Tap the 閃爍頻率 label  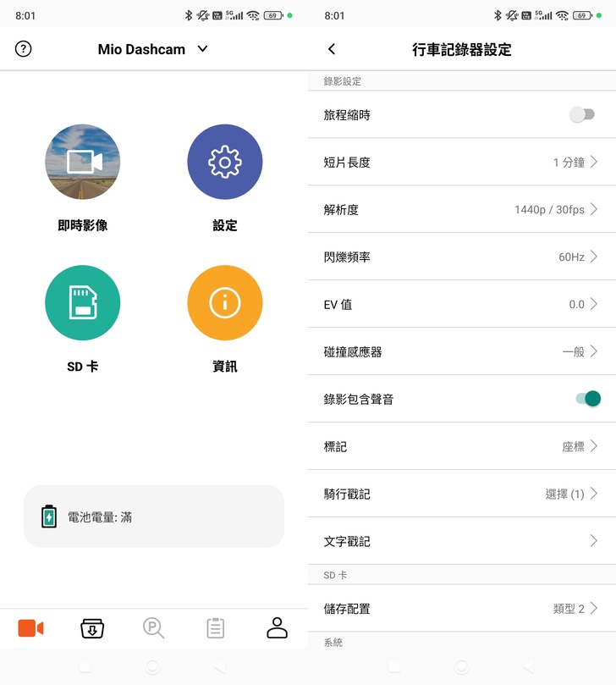347,257
